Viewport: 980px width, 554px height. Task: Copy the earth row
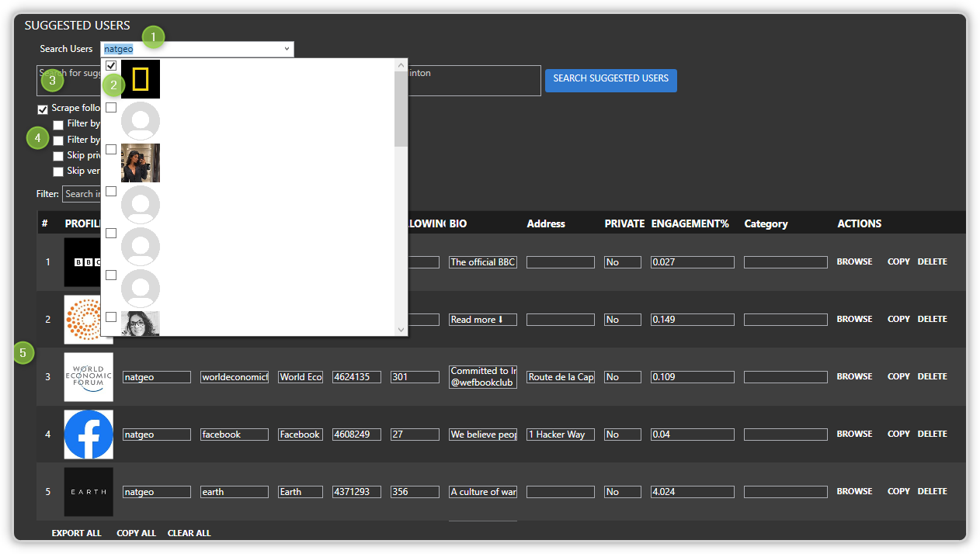pyautogui.click(x=898, y=492)
